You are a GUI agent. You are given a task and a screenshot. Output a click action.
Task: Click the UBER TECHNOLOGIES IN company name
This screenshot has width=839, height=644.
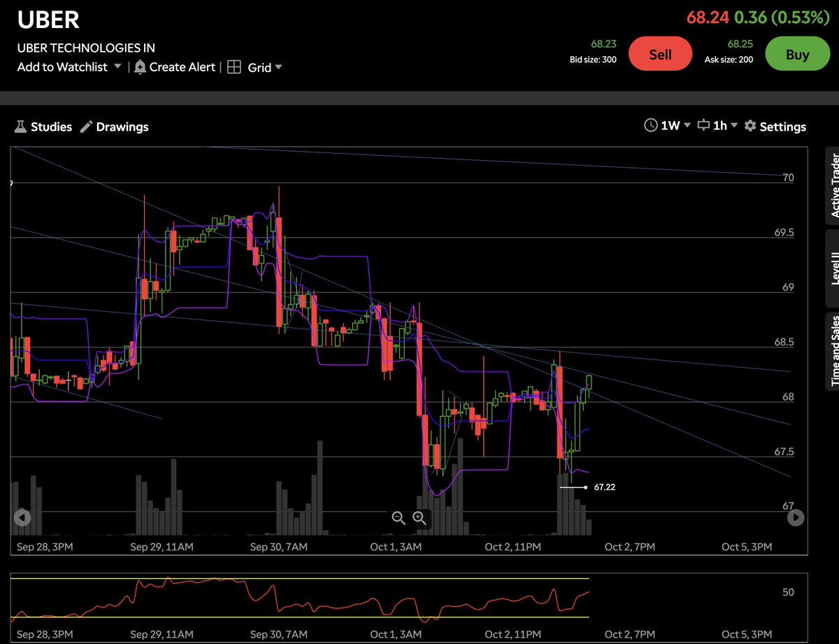(86, 48)
